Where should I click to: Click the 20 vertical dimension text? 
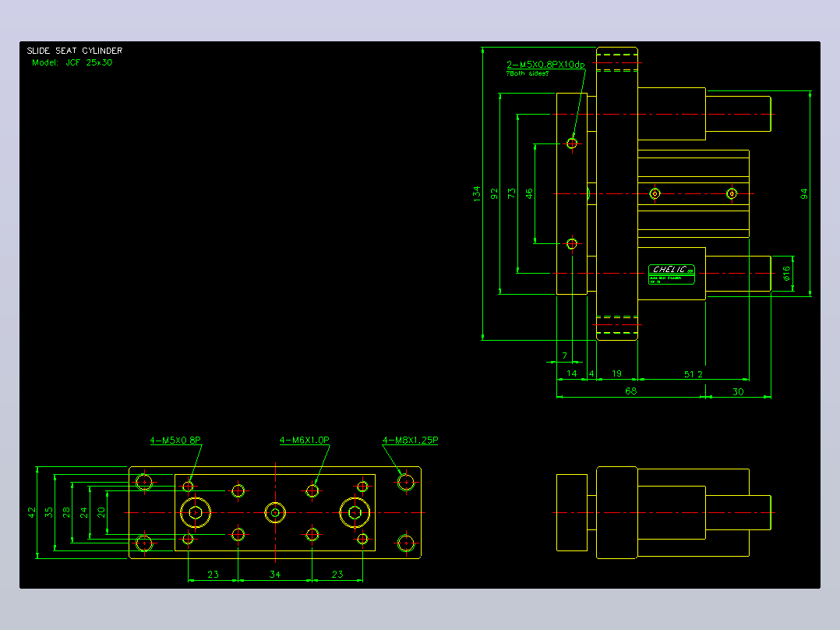pos(101,512)
